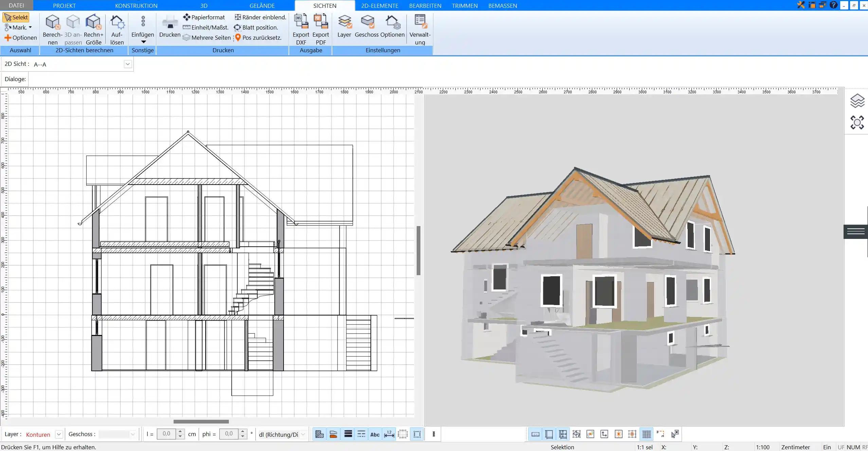Click the Auflösen house icon

117,22
